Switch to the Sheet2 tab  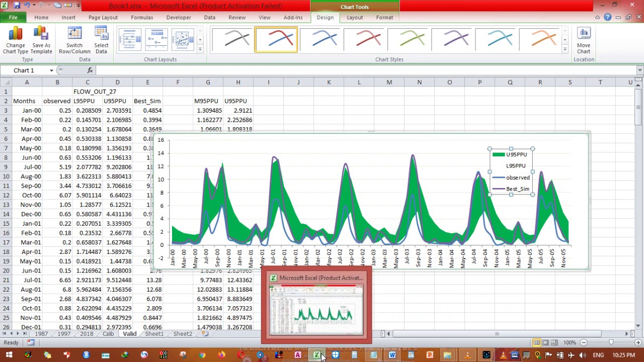[182, 334]
